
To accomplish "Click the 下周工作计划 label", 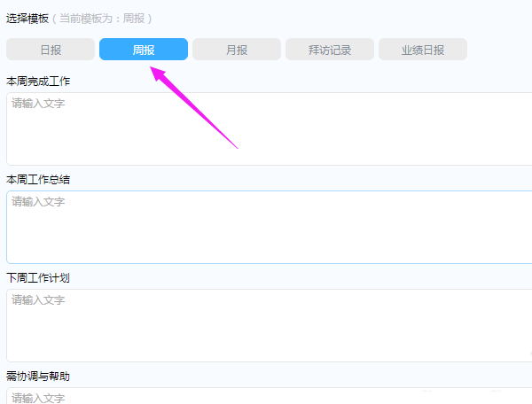I will click(38, 278).
